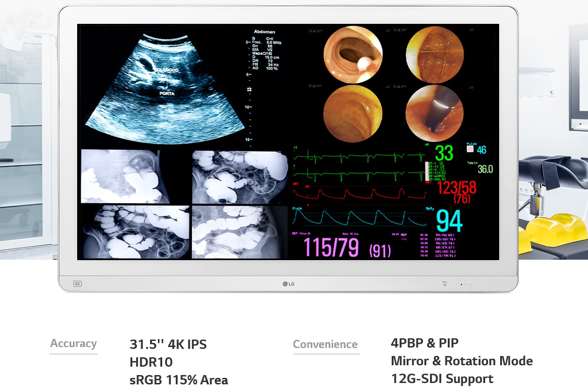
Task: Click the "Mirror & Rotation Mode" text
Action: point(461,361)
